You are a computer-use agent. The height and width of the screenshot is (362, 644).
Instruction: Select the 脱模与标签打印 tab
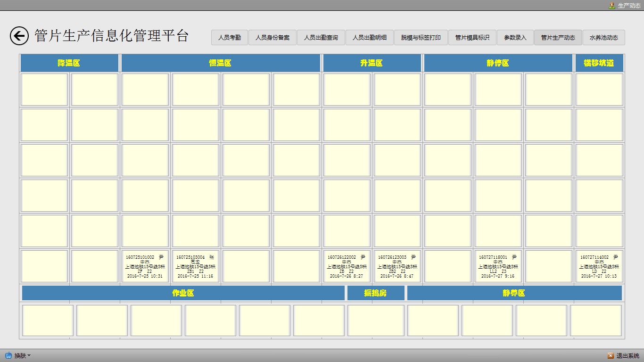pos(421,38)
